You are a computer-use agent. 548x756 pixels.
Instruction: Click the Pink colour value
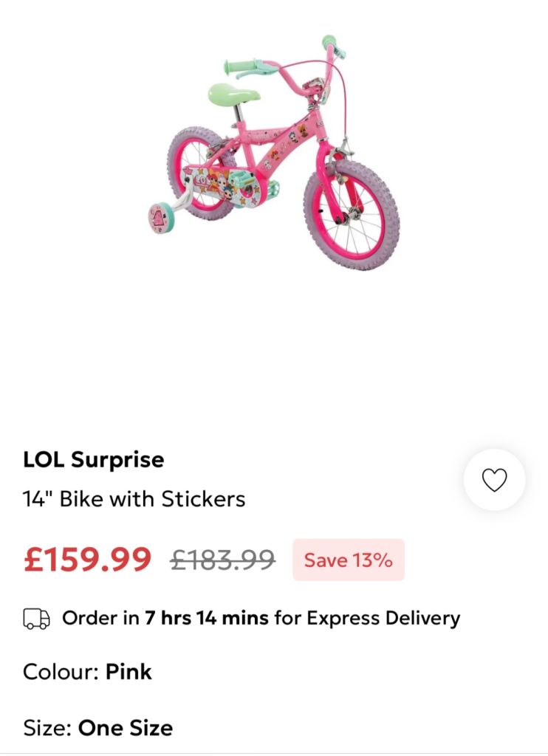[129, 672]
